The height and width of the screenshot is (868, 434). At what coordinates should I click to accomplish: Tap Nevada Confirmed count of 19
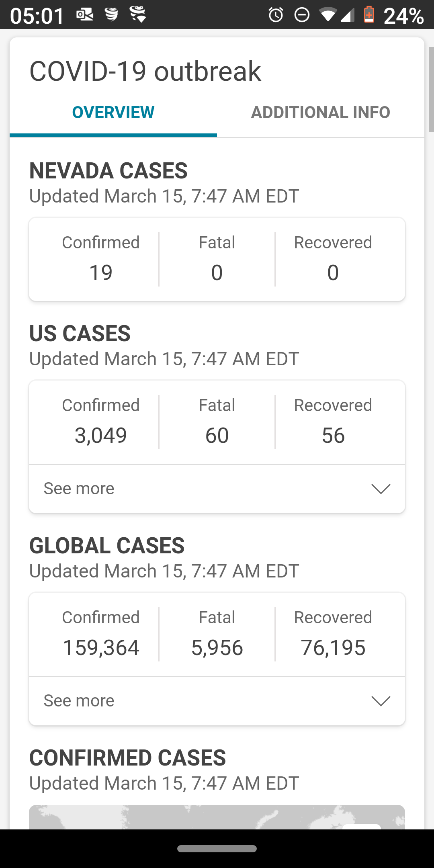[101, 272]
